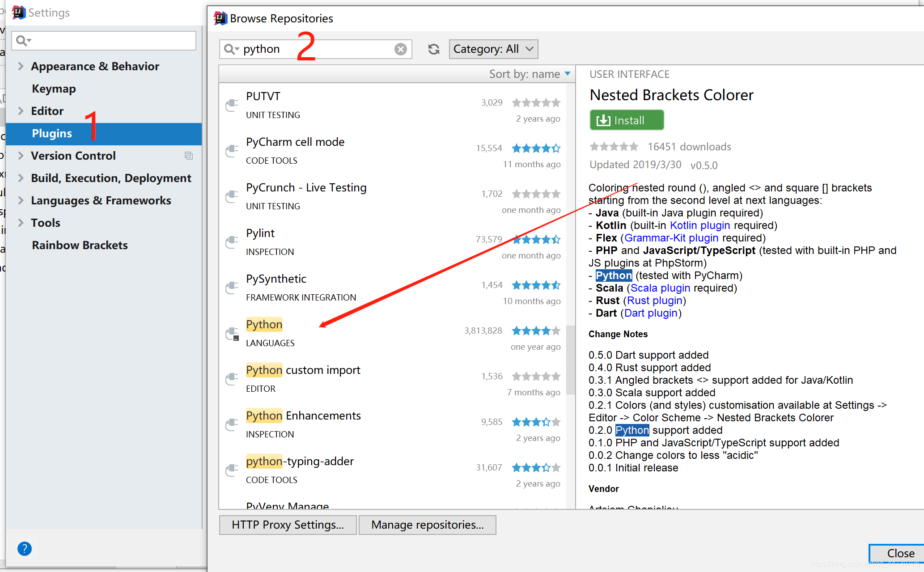Open the Category: All dropdown
924x572 pixels.
(493, 49)
